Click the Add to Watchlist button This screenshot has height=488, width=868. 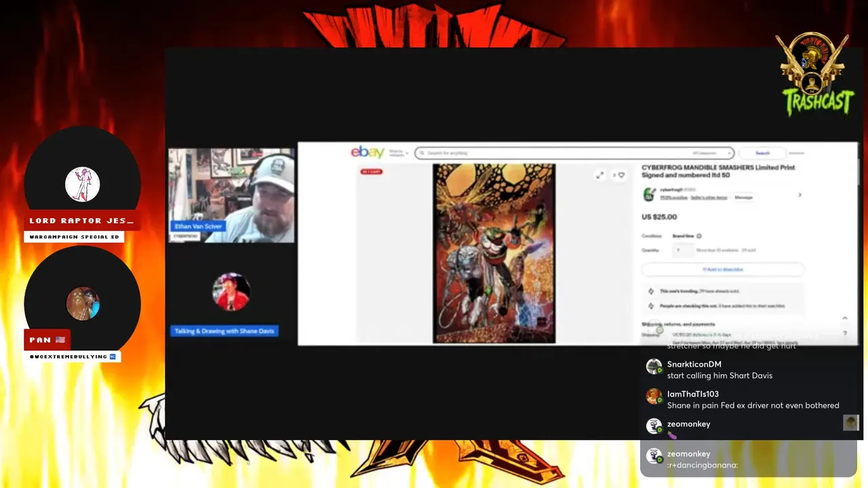coord(723,269)
